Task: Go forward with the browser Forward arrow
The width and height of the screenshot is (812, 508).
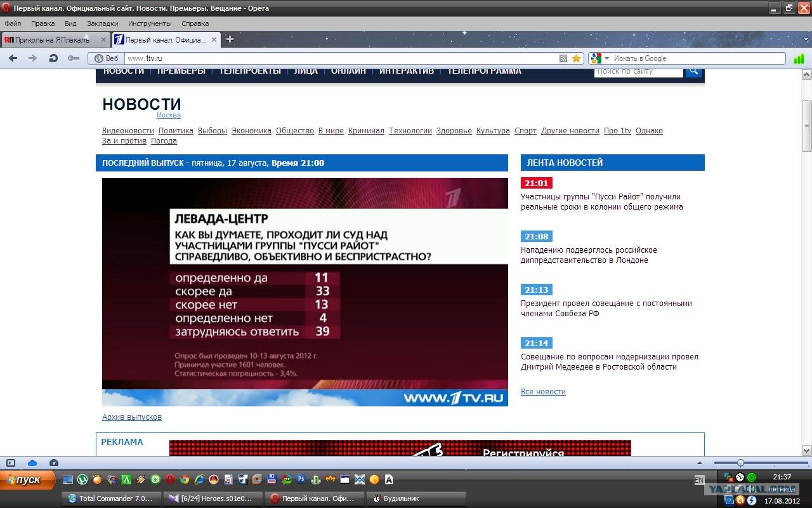Action: [x=32, y=58]
